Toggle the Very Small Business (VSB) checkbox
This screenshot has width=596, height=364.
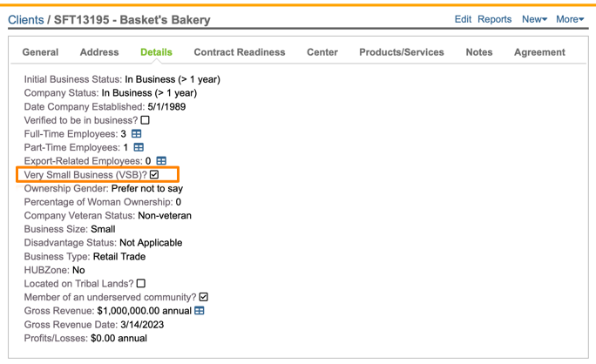click(154, 175)
